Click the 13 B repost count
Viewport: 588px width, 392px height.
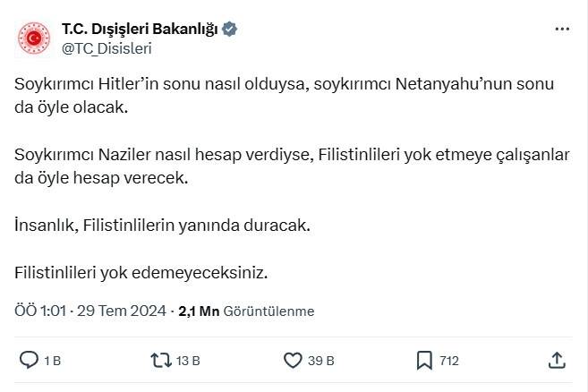pos(188,361)
